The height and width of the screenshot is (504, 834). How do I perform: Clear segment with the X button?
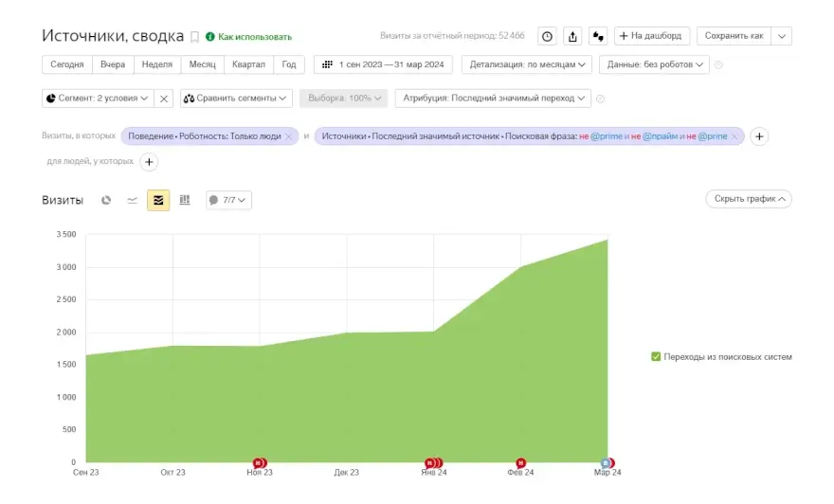click(164, 99)
